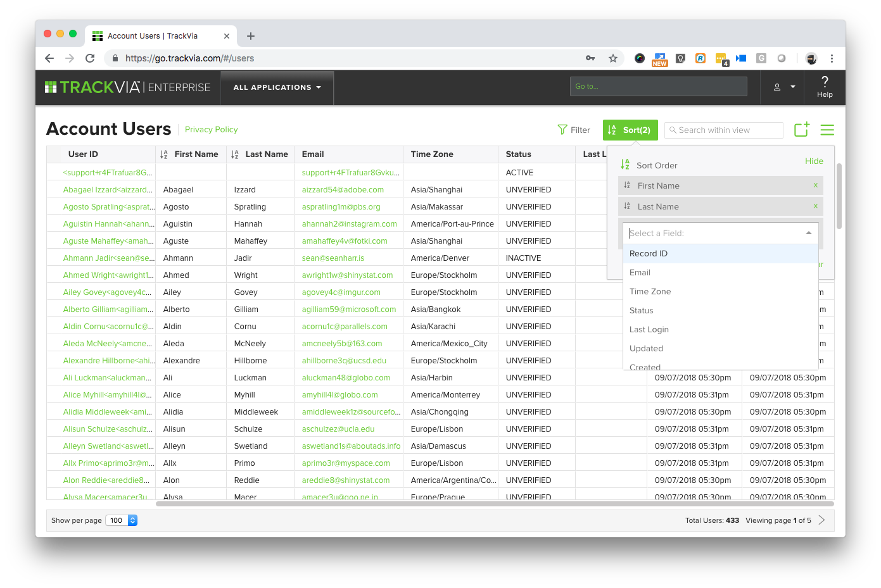Image resolution: width=881 pixels, height=588 pixels.
Task: Open Abagael Izzard user ID link
Action: [108, 190]
